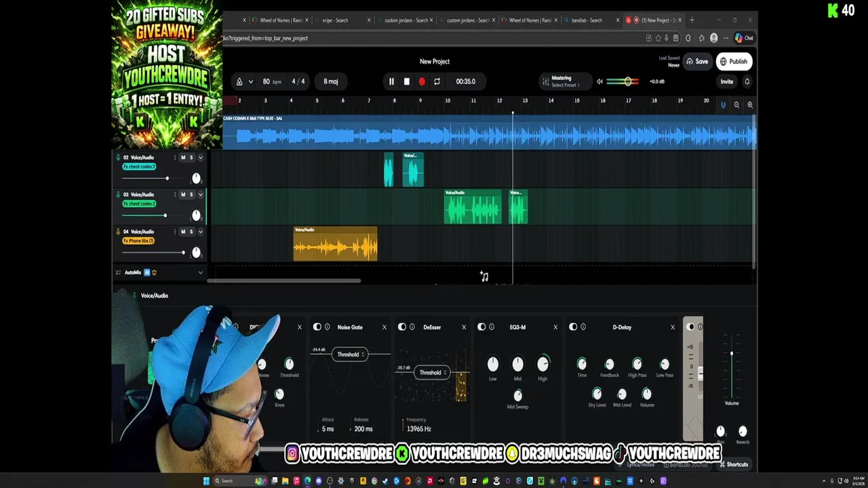
Task: Toggle snap magnet on timeline
Action: pyautogui.click(x=723, y=105)
